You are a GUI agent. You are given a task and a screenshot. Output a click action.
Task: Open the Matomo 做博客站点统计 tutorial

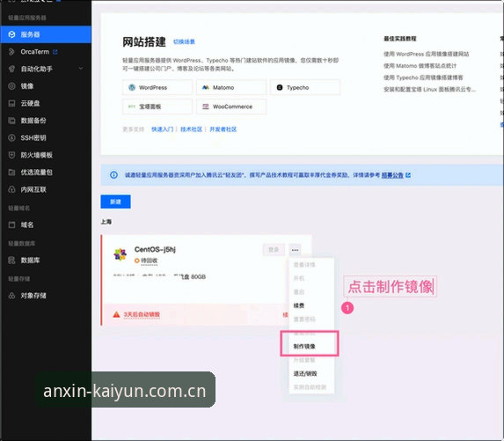pos(420,66)
